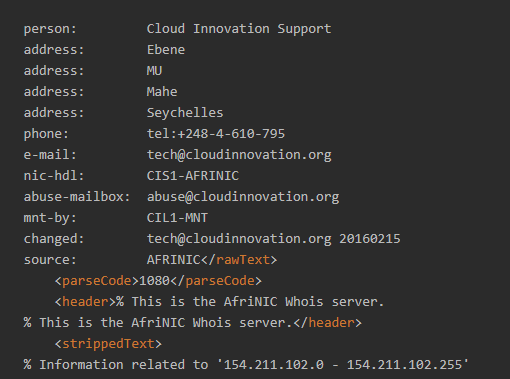510x379 pixels.
Task: Click the 'abuse-mailbox:' field label
Action: point(77,197)
